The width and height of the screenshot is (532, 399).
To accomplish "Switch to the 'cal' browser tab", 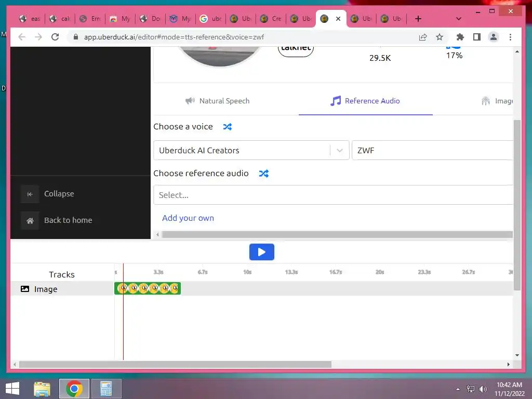I will click(x=60, y=19).
